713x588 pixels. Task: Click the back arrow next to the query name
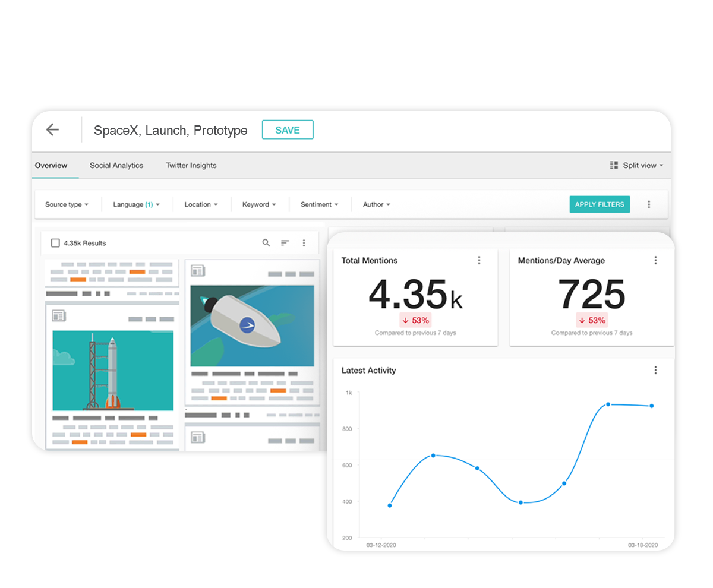(x=52, y=129)
